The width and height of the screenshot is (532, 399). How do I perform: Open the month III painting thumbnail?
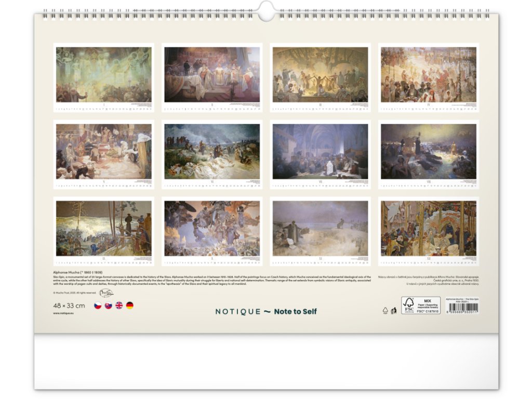pos(320,75)
